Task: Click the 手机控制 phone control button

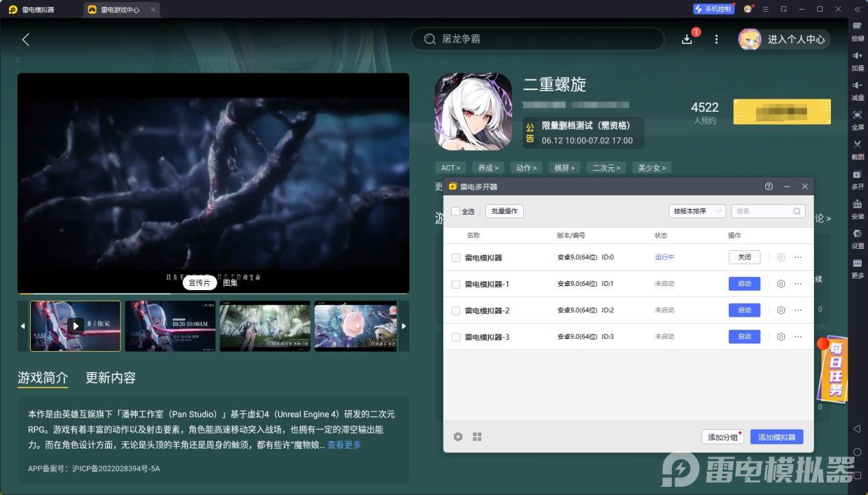Action: coord(712,9)
